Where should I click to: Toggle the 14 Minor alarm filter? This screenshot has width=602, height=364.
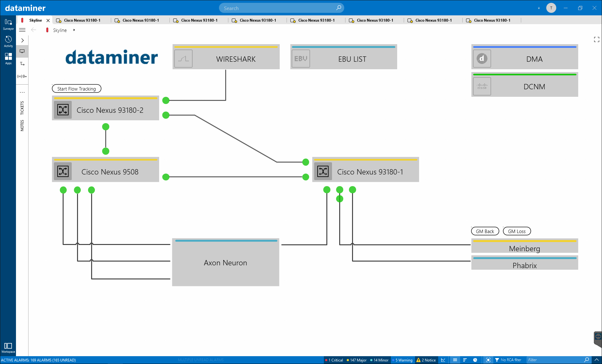pos(379,360)
